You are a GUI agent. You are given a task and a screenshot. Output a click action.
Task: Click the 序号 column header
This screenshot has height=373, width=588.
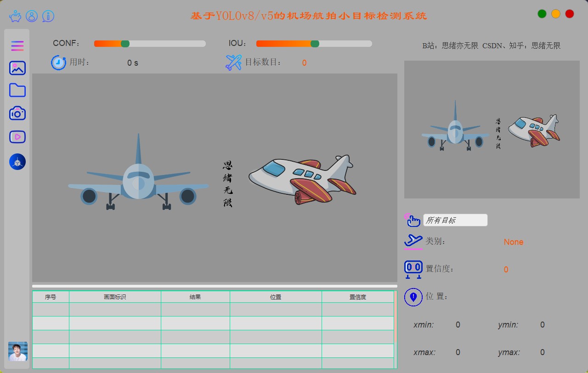click(51, 297)
